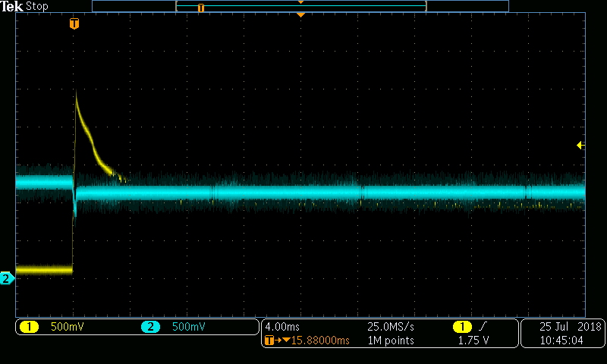The height and width of the screenshot is (364, 607).
Task: Click the Tek logo in the corner
Action: [12, 6]
